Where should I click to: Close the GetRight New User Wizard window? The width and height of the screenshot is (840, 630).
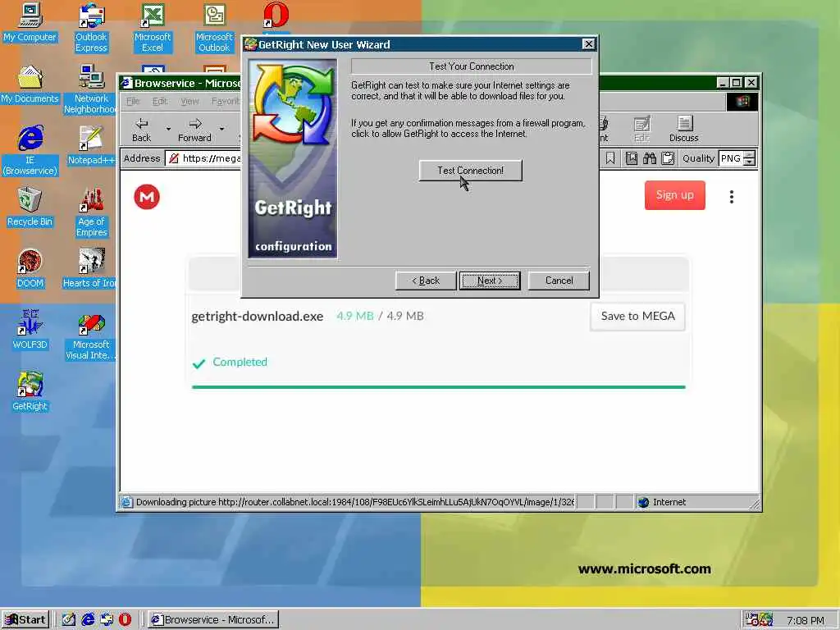[588, 44]
